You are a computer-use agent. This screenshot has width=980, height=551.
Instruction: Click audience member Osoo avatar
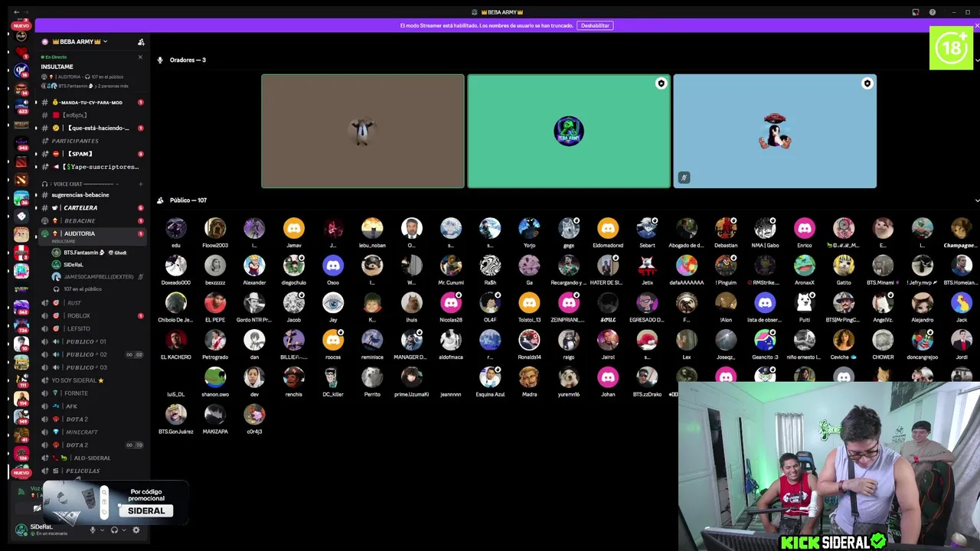point(333,266)
